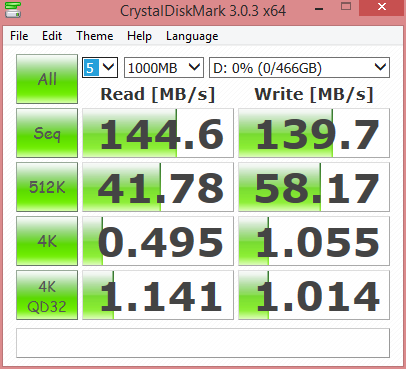This screenshot has height=369, width=406.
Task: Maximize the CrystalDiskMark window
Action: click(x=346, y=7)
